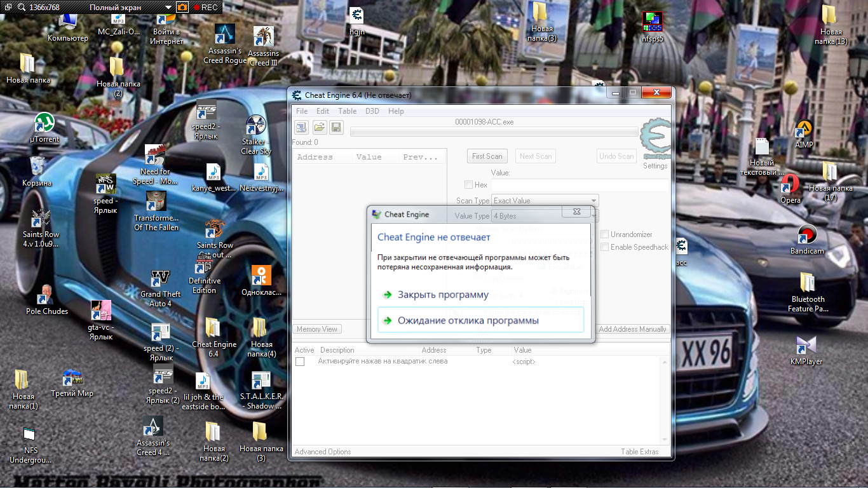Open the Scan Type Exact Value dropdown
This screenshot has width=868, height=488.
pos(545,201)
